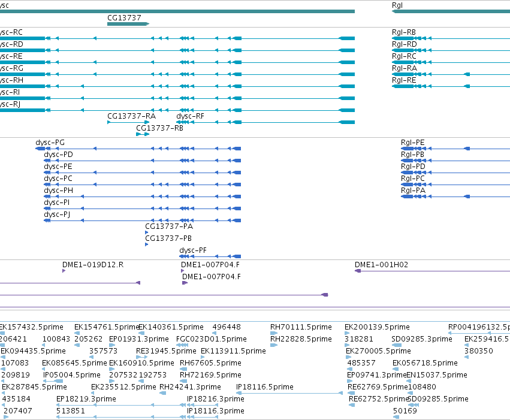Image resolution: width=510 pixels, height=420 pixels.
Task: Open the Rgl-PA protein label
Action: 413,191
